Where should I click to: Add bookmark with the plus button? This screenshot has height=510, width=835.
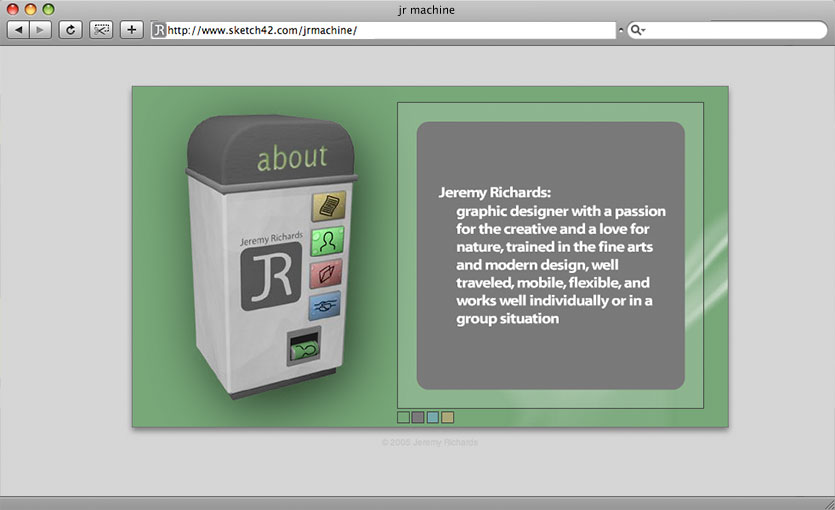coord(132,30)
